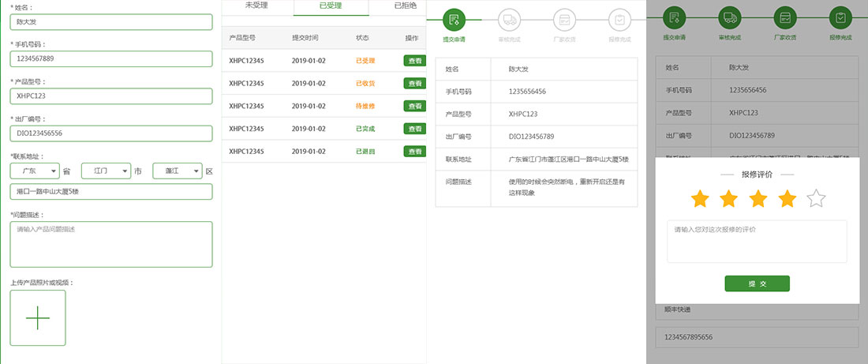Open the 蓬江 district dropdown
Viewport: 868px width, 364px height.
177,171
